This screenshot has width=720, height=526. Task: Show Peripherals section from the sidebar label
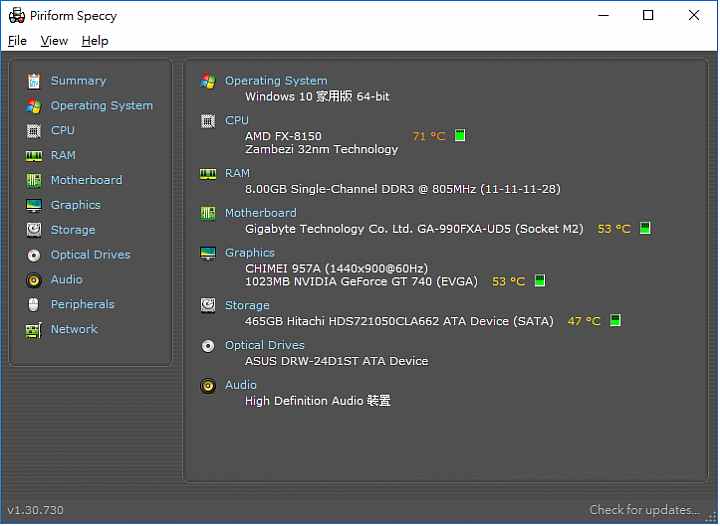coord(83,304)
